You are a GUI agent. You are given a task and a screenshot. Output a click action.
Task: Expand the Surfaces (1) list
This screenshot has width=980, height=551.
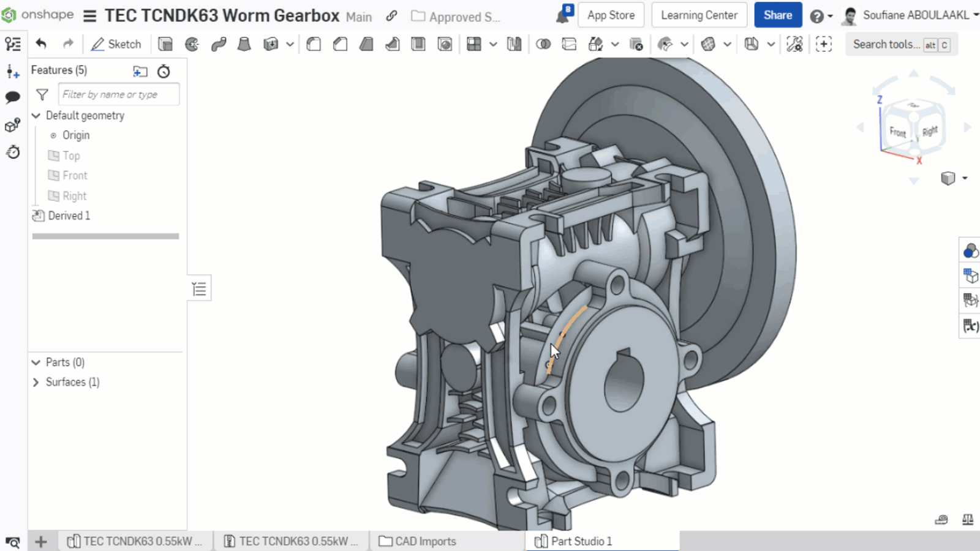coord(36,382)
